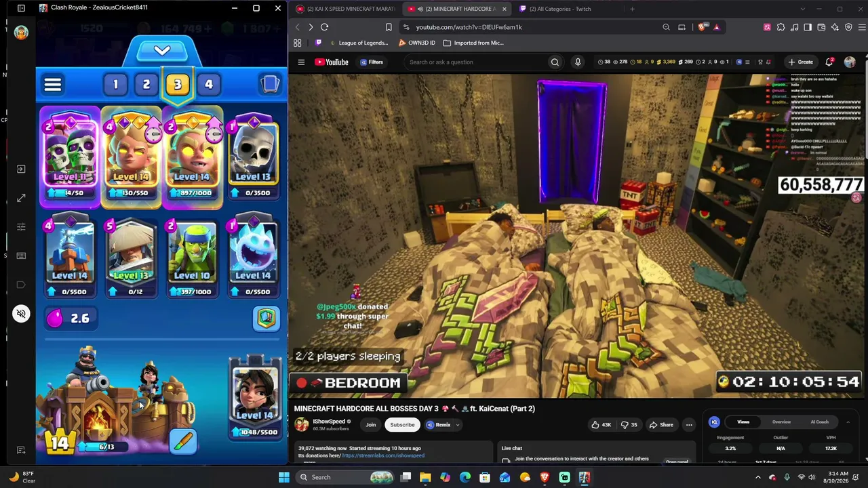868x488 pixels.
Task: Click the fullscreen arrows icon in emulator sidebar
Action: point(21,198)
